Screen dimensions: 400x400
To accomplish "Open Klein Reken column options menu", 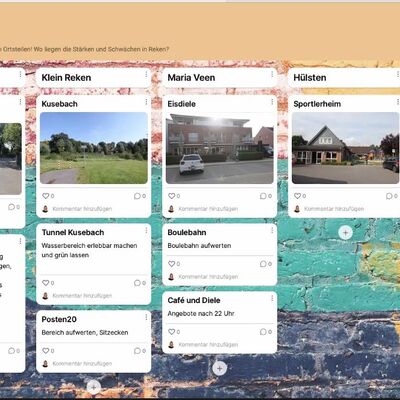I will click(146, 75).
